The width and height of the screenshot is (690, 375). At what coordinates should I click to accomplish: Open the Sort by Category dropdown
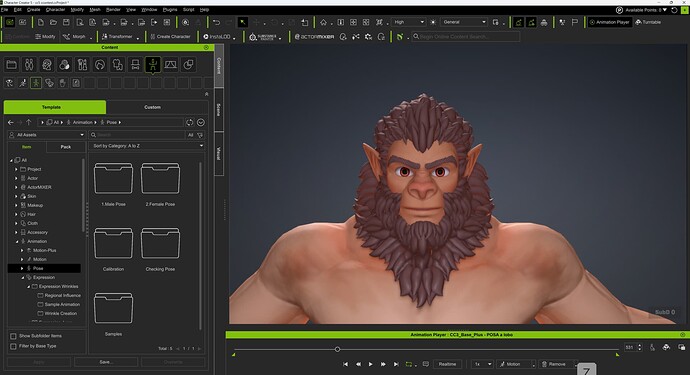pos(147,146)
